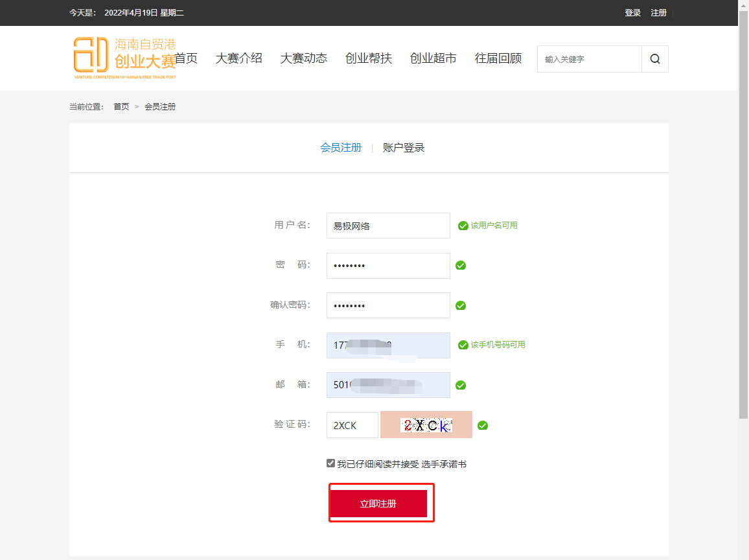This screenshot has width=749, height=560.
Task: Click green checkmark beside captcha image
Action: coord(483,425)
